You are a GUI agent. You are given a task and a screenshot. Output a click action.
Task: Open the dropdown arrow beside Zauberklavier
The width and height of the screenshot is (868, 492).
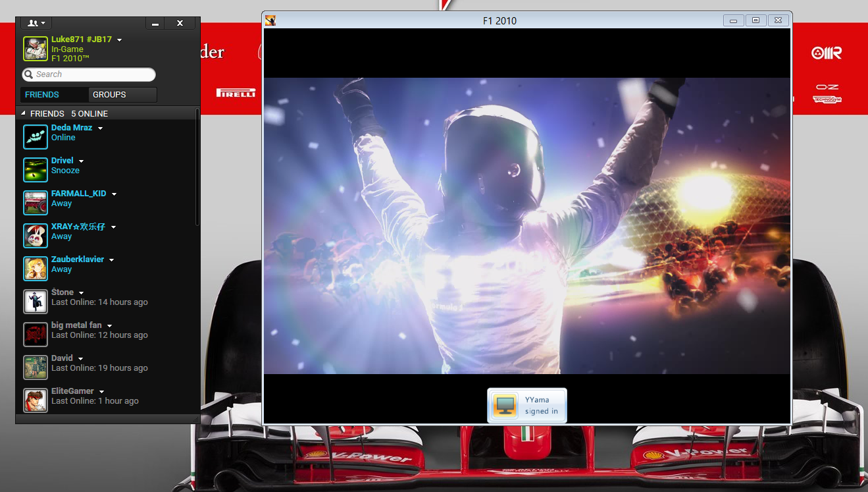tap(111, 260)
